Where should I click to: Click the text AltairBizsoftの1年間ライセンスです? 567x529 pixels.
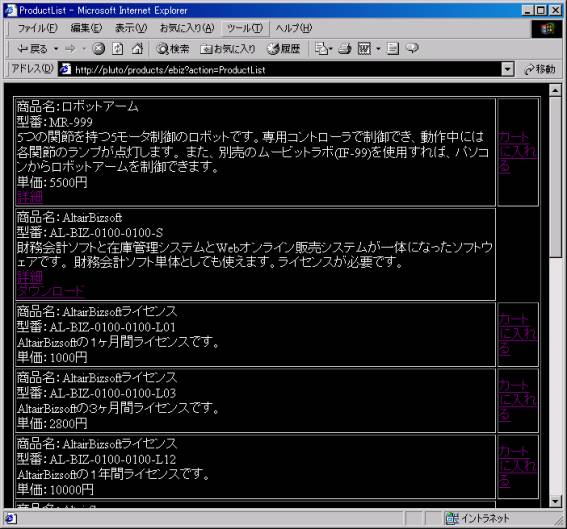pos(113,474)
